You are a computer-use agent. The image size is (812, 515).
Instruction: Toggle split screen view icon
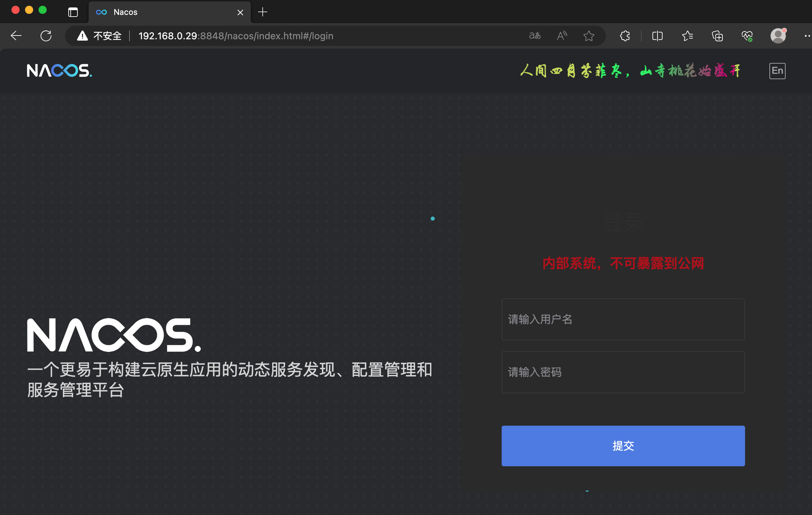coord(657,36)
